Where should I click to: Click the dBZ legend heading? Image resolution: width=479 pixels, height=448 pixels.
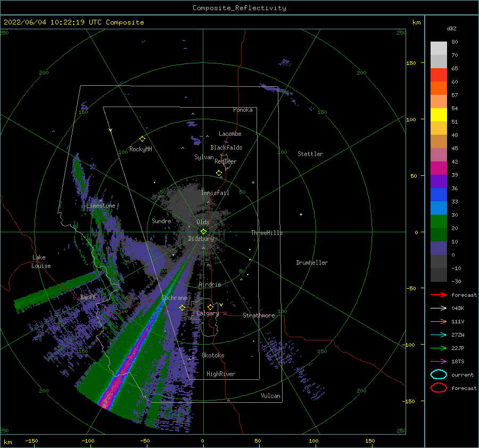click(451, 28)
